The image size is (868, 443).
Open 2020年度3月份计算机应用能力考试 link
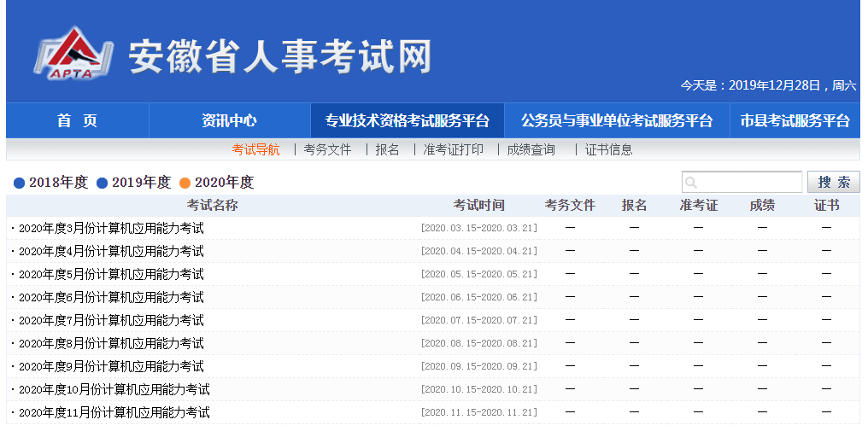tap(111, 228)
